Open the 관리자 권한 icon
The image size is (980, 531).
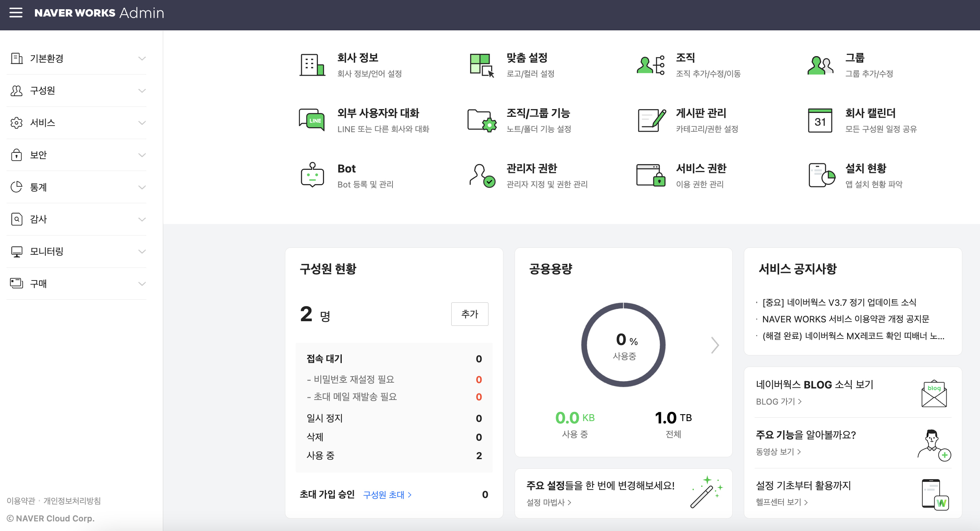tap(482, 175)
